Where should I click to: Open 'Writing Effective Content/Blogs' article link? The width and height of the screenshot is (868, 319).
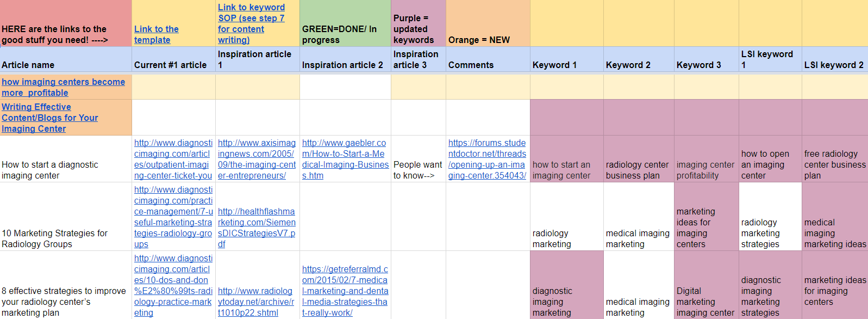pos(49,118)
